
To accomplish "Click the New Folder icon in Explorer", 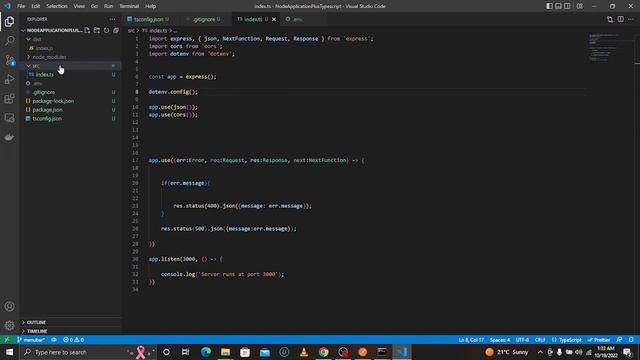I will coord(97,30).
